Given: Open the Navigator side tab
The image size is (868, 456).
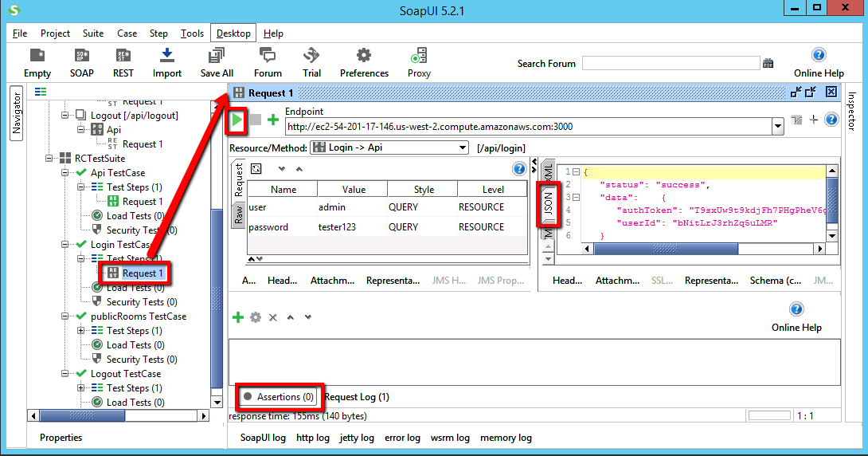Looking at the screenshot, I should (x=17, y=112).
